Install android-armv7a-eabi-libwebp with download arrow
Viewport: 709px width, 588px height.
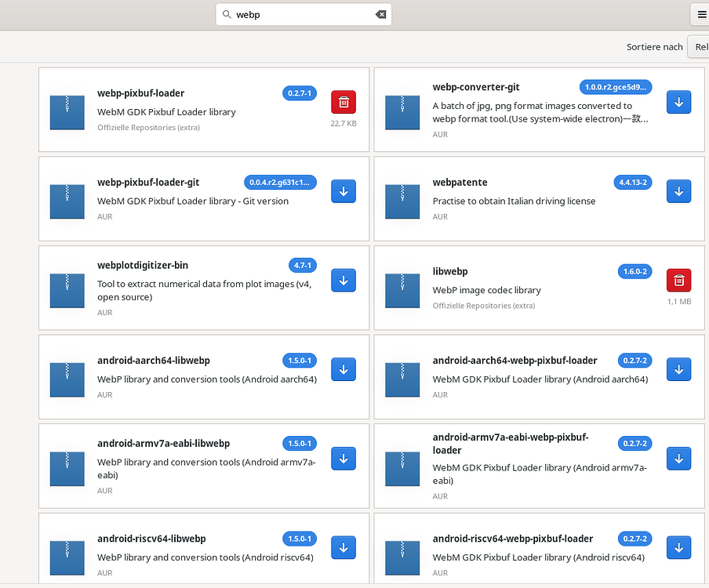click(344, 459)
